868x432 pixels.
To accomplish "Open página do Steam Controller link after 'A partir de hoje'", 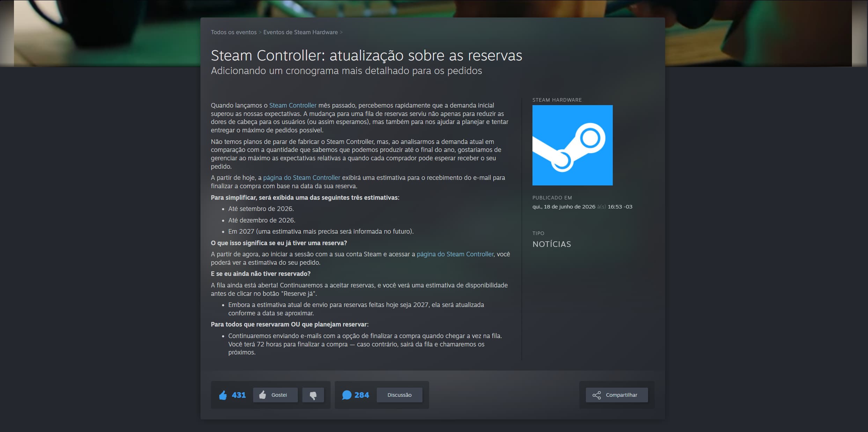I will pyautogui.click(x=301, y=177).
